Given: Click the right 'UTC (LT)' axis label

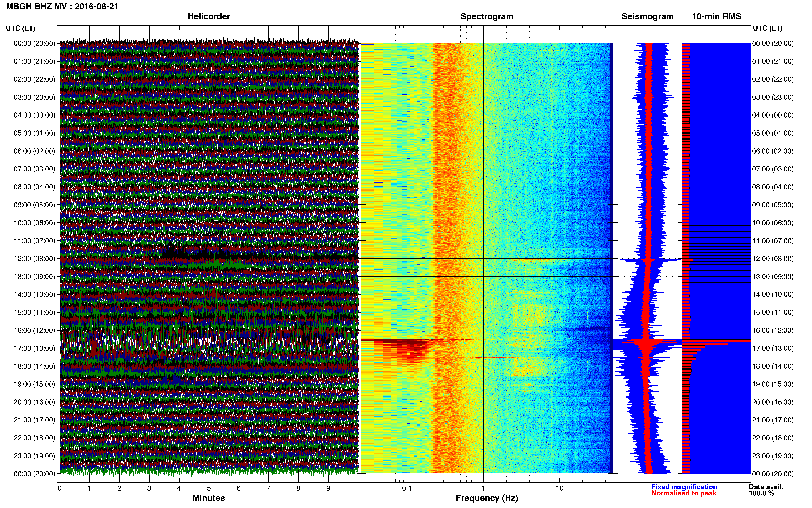Looking at the screenshot, I should pos(767,28).
